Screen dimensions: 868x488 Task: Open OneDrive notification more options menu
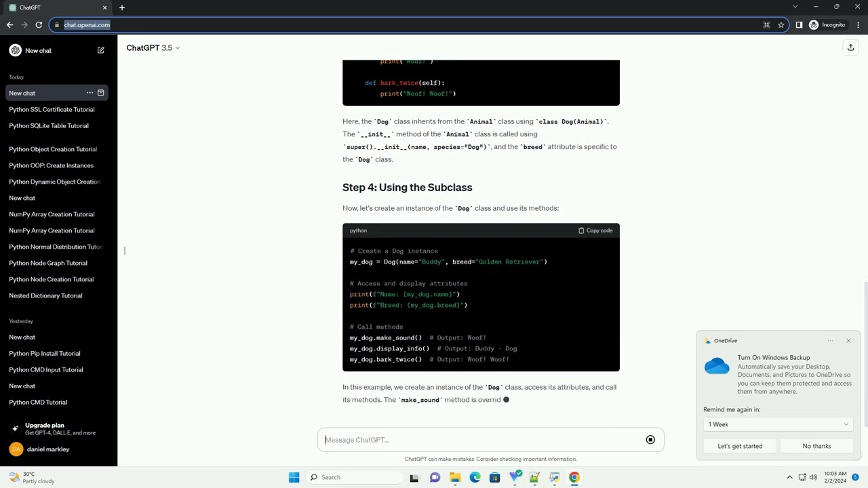tap(830, 341)
